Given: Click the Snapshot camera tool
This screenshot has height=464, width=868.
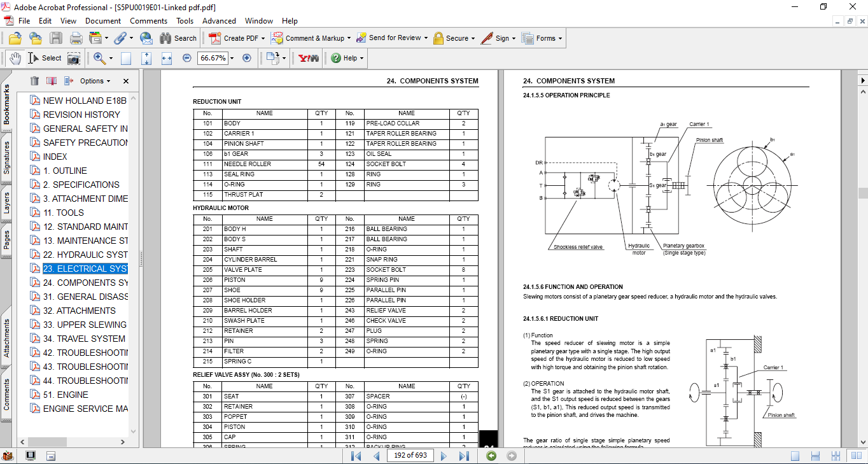Looking at the screenshot, I should pos(74,58).
